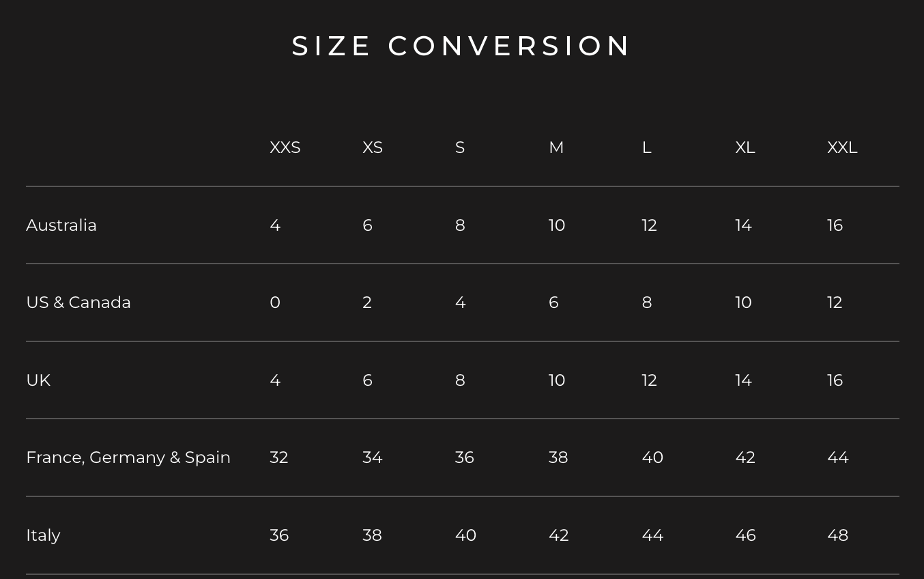The width and height of the screenshot is (924, 579).
Task: Click UK size 14 under XL
Action: click(743, 380)
